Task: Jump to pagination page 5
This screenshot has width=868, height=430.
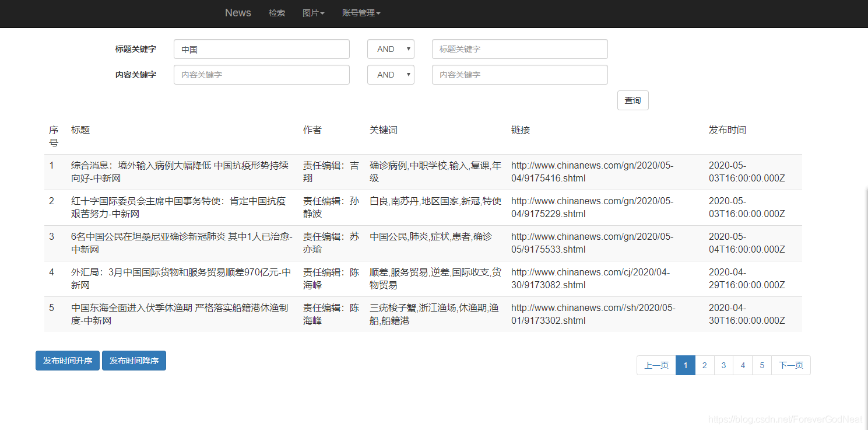Action: (x=762, y=365)
